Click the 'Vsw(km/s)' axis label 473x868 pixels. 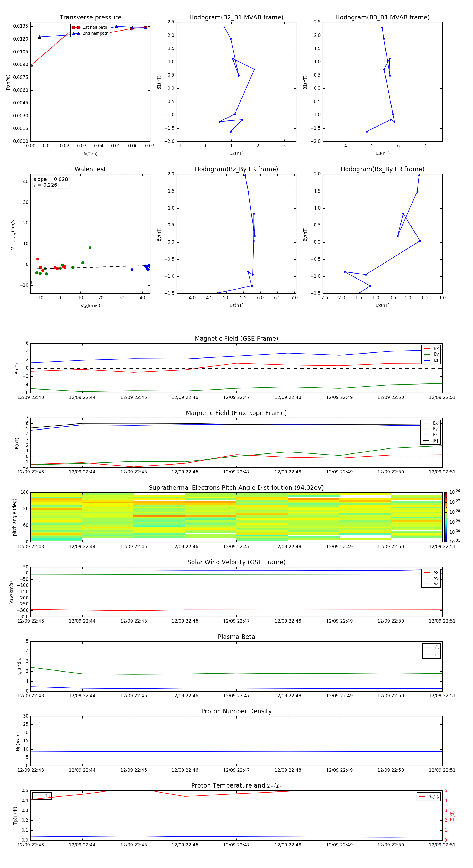(x=11, y=592)
